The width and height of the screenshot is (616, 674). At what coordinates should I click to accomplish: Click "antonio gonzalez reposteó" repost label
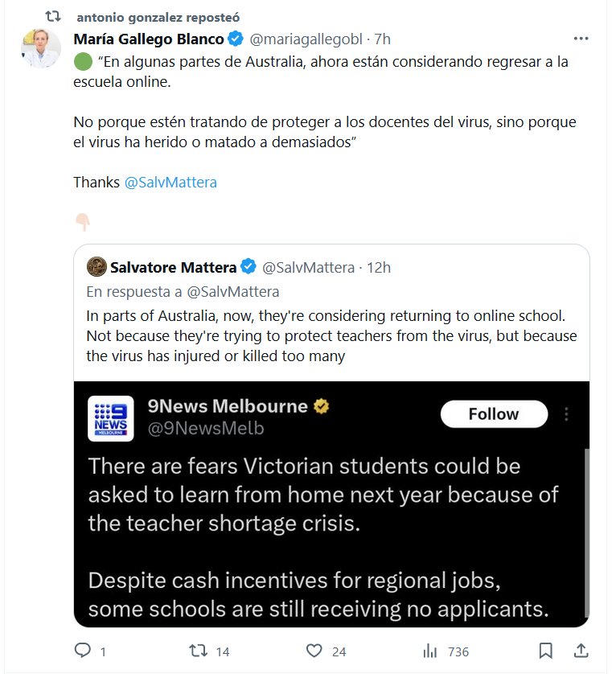coord(158,17)
